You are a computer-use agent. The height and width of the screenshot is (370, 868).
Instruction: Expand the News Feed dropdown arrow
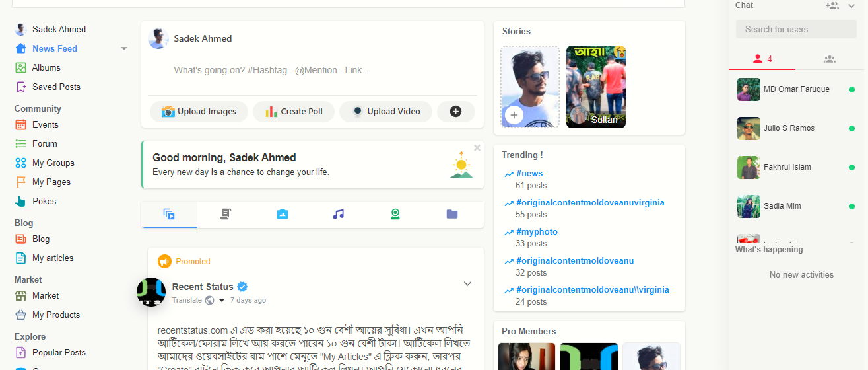coord(124,49)
